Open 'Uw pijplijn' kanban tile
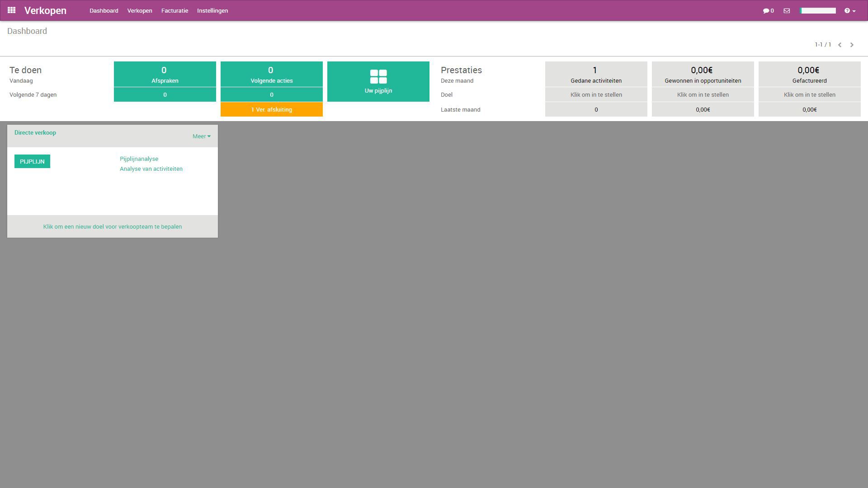Viewport: 868px width, 488px height. click(378, 81)
